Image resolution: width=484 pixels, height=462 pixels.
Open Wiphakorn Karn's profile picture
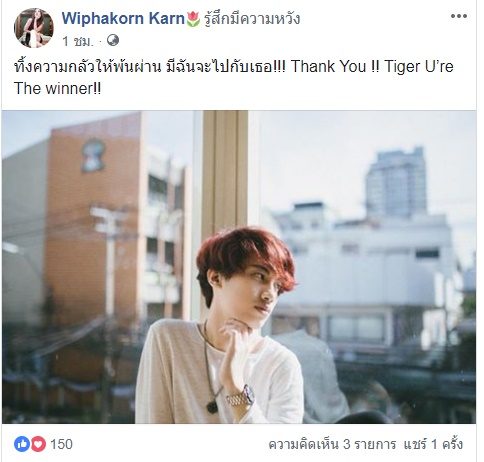pos(34,28)
